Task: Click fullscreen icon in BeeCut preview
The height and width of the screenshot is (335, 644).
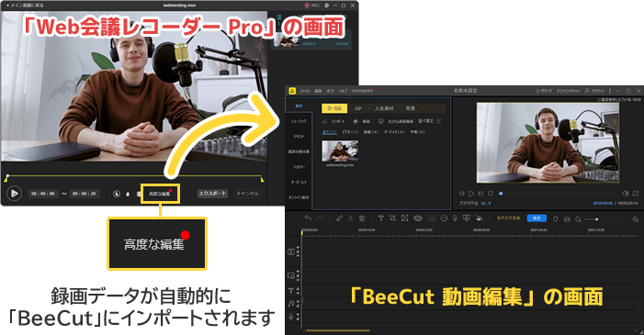Action: (x=636, y=194)
